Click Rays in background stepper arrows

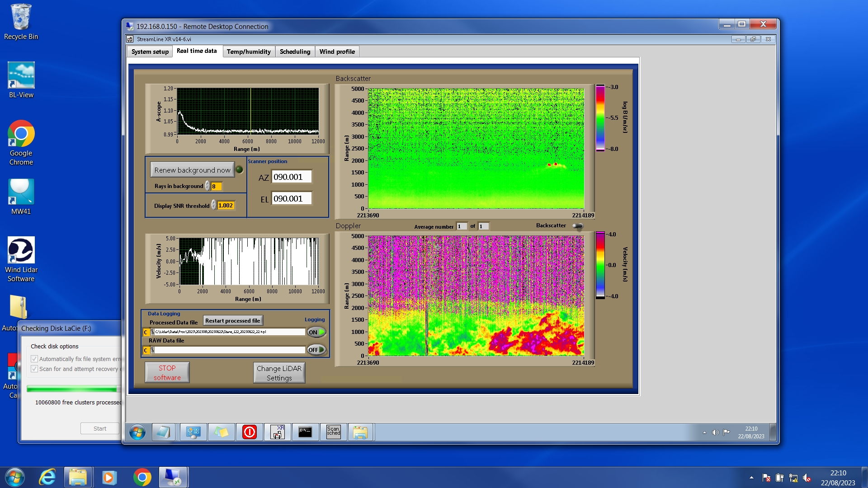207,186
